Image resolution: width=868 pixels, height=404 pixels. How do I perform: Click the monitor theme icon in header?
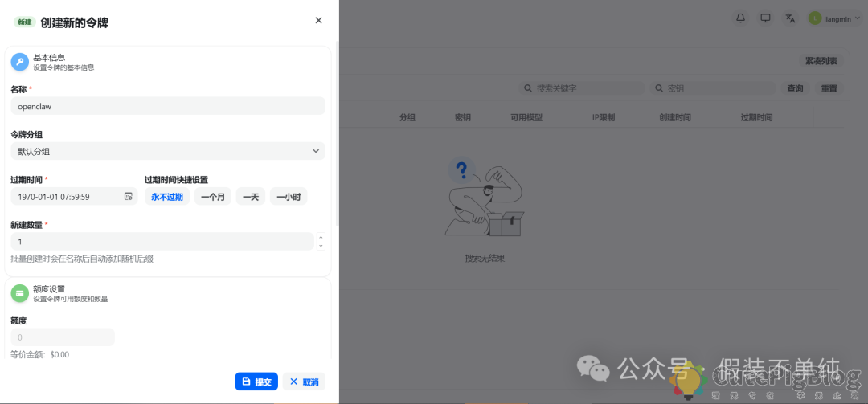(766, 18)
